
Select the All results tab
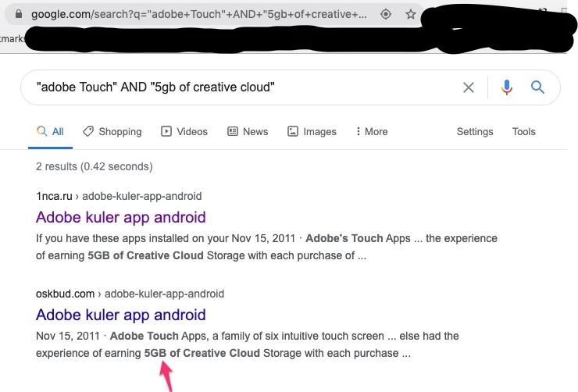click(50, 131)
